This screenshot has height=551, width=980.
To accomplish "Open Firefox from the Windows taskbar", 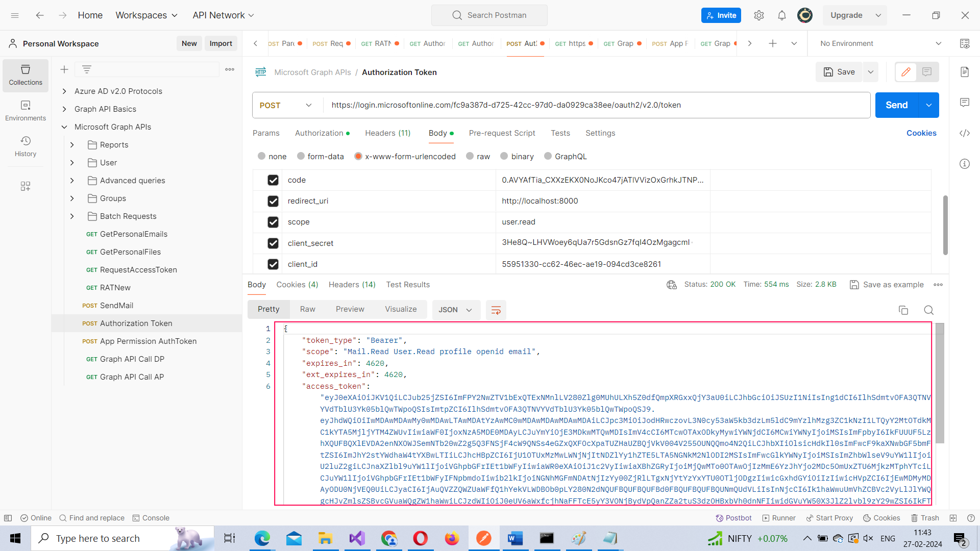I will pyautogui.click(x=452, y=538).
